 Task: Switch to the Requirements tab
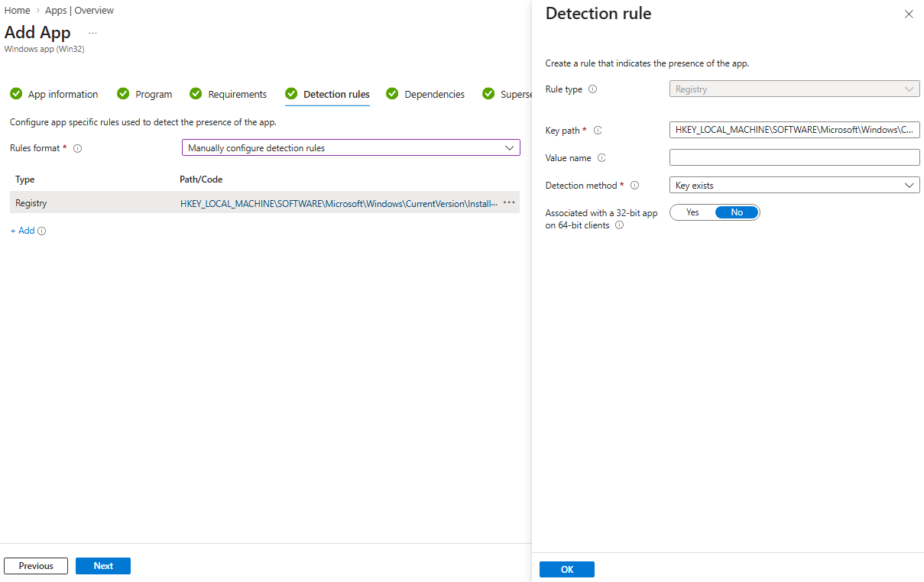237,95
